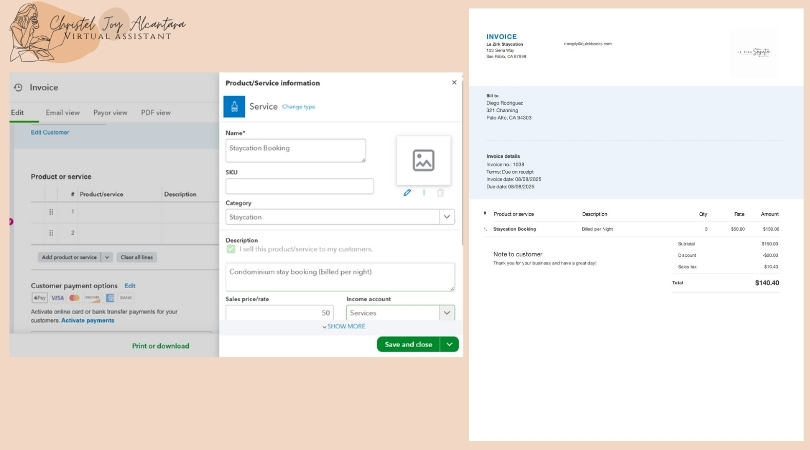This screenshot has width=810, height=450.
Task: Click the VISA payment icon
Action: point(57,298)
